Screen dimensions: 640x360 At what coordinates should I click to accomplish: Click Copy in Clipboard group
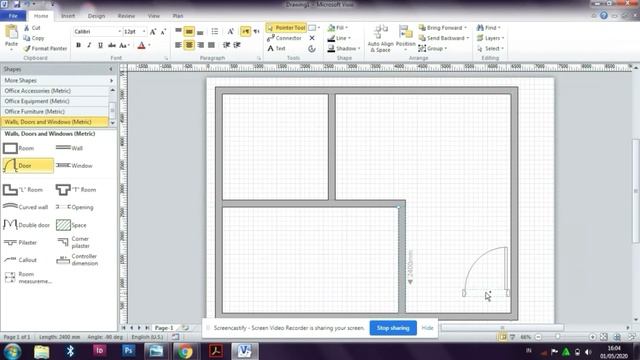33,38
